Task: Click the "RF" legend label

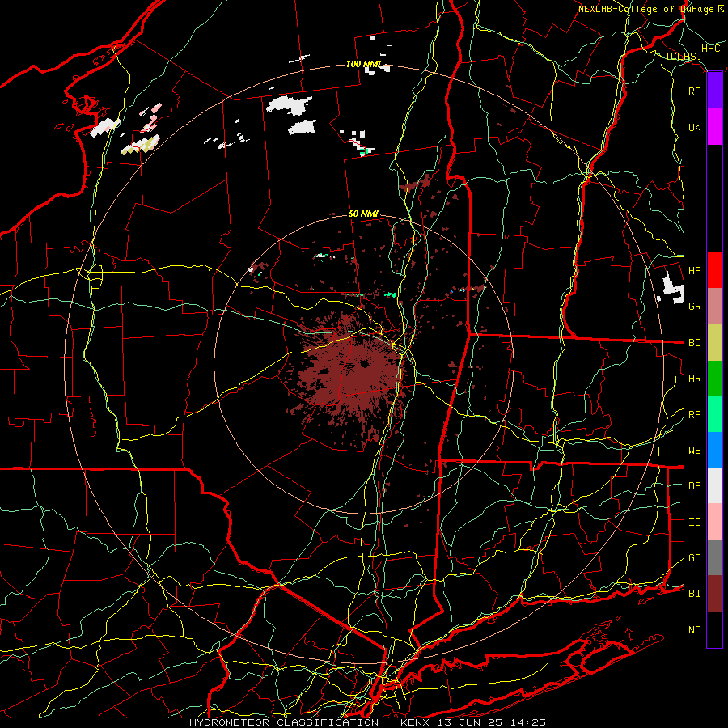Action: pos(694,91)
